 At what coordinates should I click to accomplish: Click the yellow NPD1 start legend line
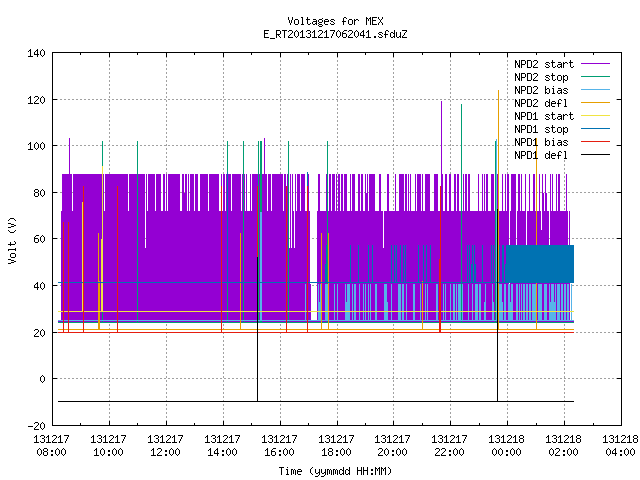coord(595,116)
